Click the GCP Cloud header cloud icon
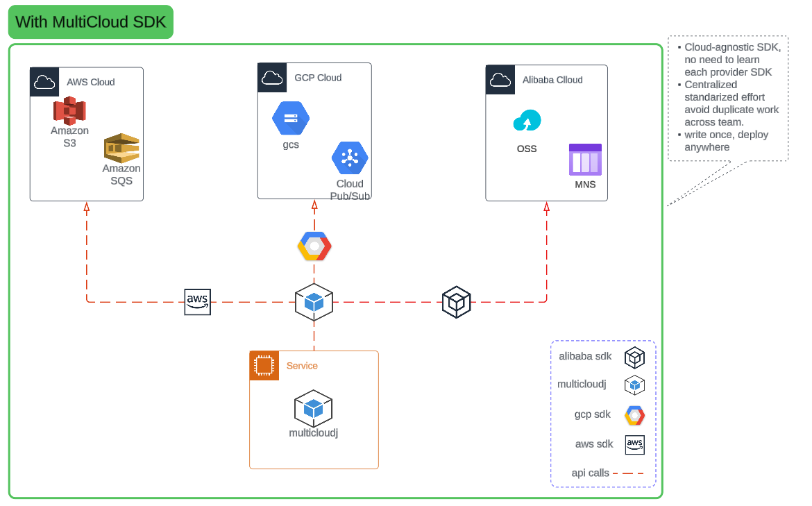The height and width of the screenshot is (506, 812). 271,77
